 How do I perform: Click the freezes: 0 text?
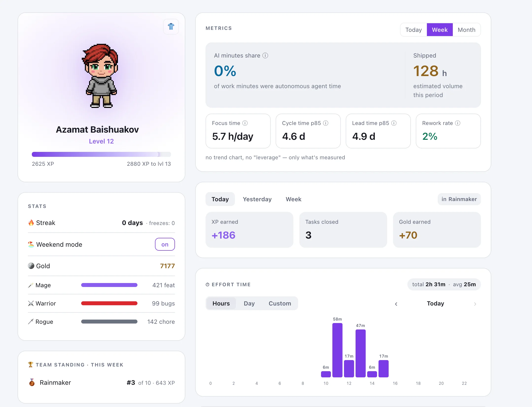tap(162, 223)
